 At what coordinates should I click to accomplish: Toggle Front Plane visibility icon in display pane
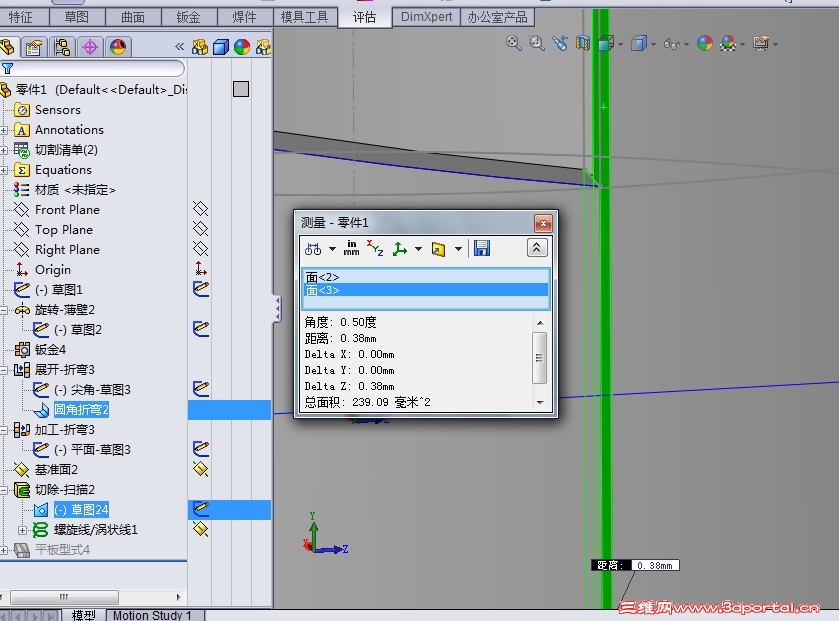pos(200,209)
